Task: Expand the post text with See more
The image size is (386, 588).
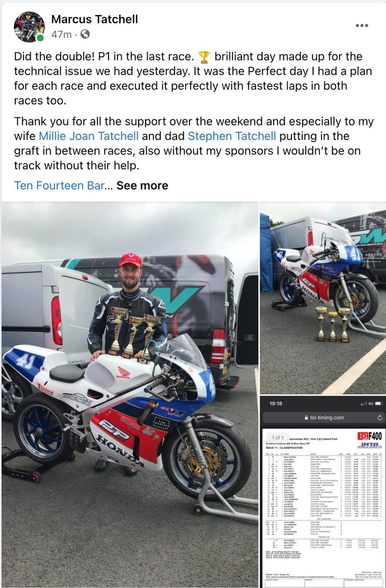Action: [x=142, y=185]
